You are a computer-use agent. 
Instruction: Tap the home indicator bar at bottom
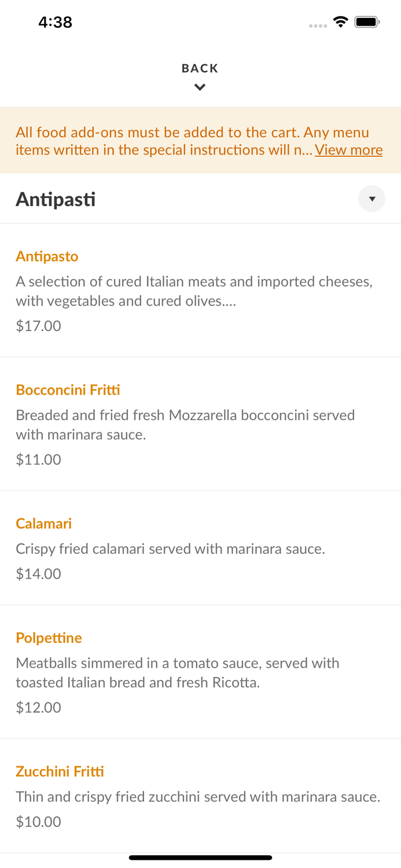tap(200, 858)
